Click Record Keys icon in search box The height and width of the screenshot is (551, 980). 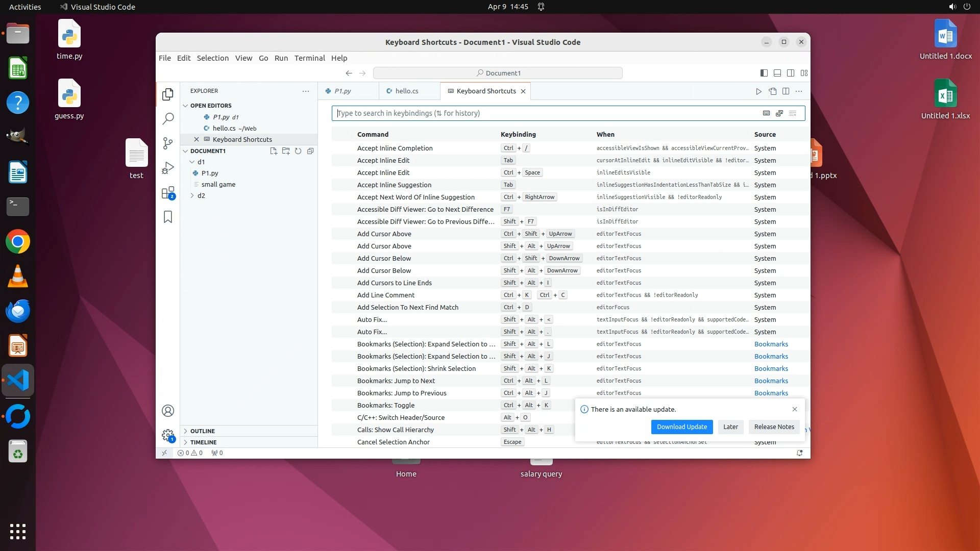[766, 113]
